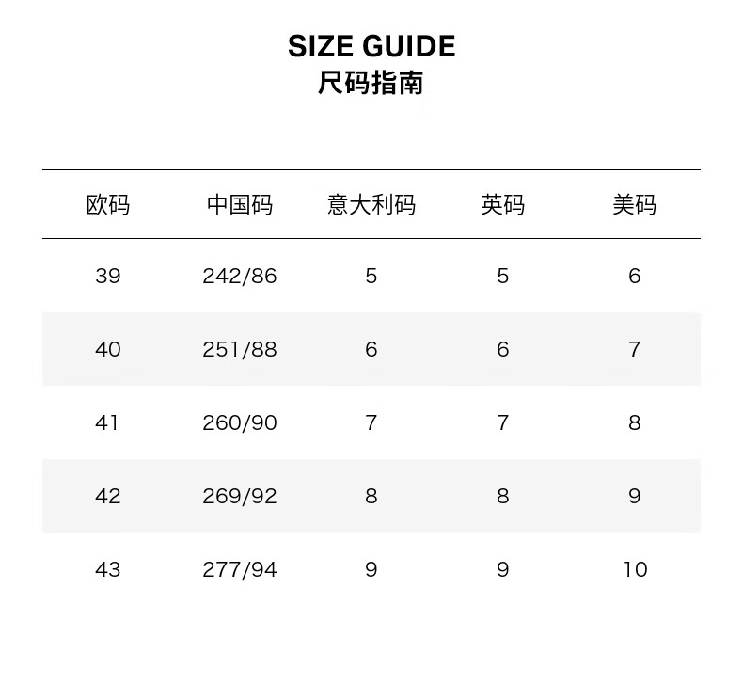Select China size 269/92 cell
Viewport: 743px width, 700px height.
[240, 496]
